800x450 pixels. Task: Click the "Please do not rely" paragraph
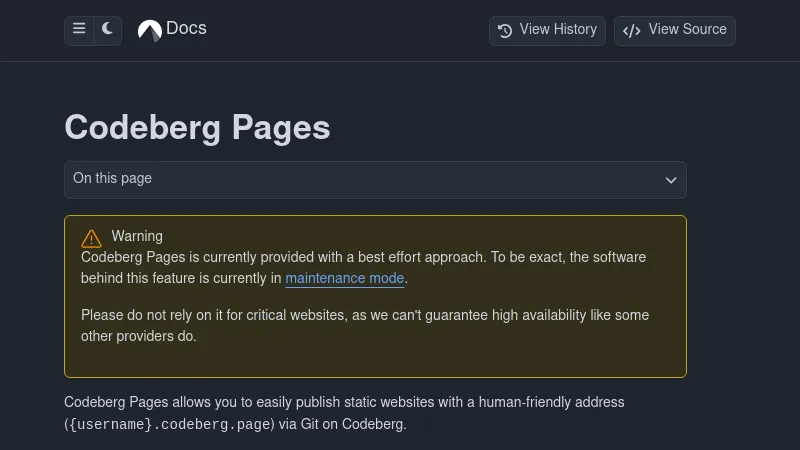[364, 315]
